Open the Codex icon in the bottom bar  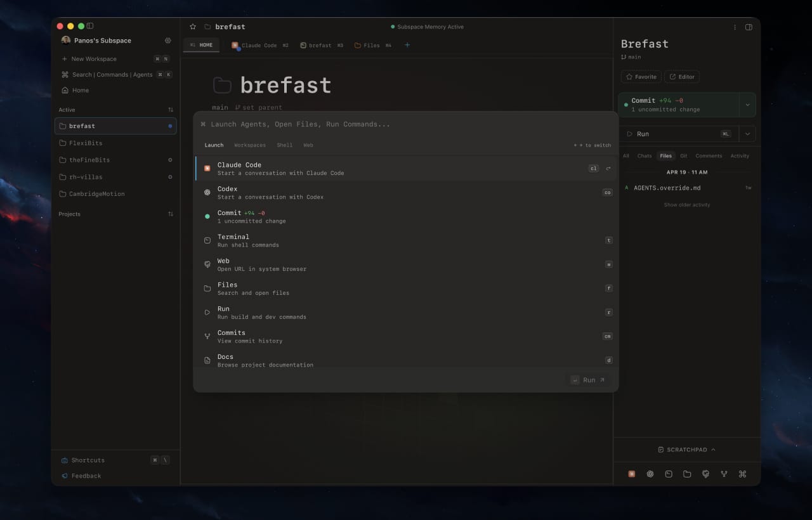(x=650, y=474)
